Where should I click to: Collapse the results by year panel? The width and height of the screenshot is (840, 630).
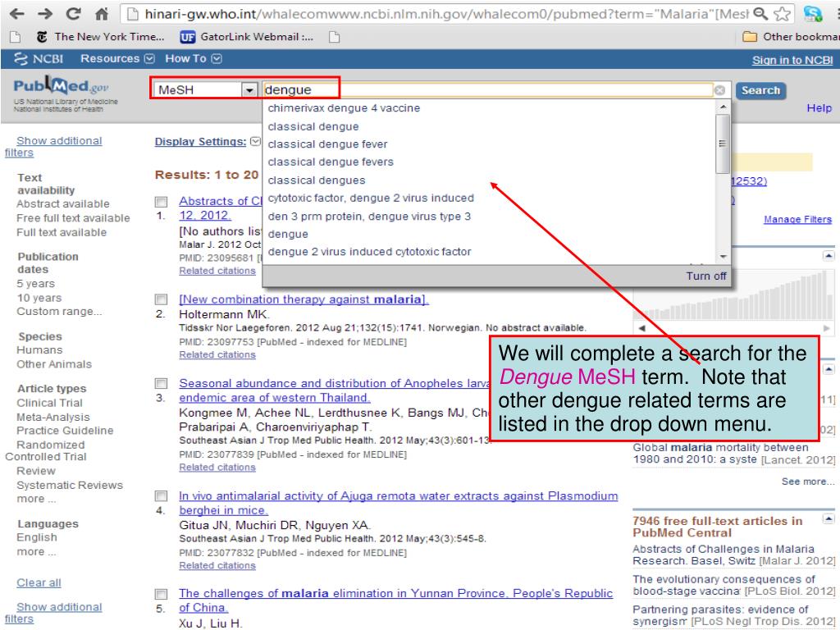(x=829, y=256)
